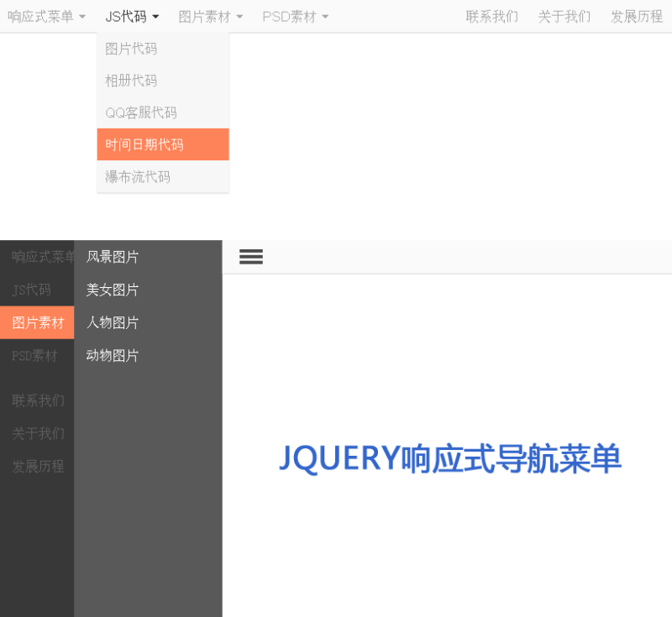Click 人物图片 in the gray submenu

tap(113, 322)
